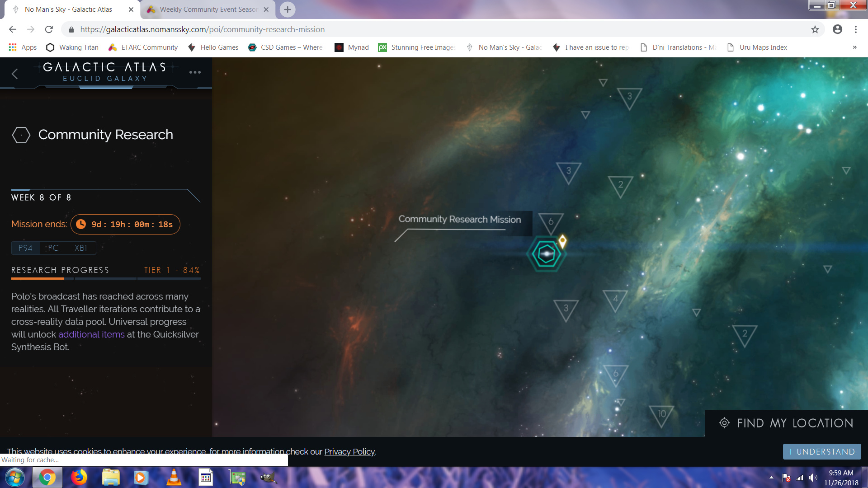Viewport: 868px width, 488px height.
Task: Open the Uru Maps Index bookmark
Action: (x=757, y=47)
